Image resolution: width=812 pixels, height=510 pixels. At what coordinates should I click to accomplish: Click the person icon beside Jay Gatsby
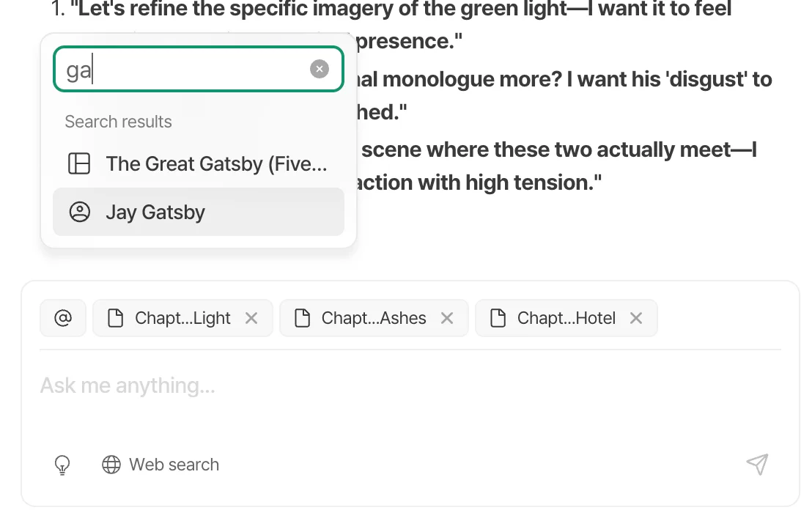click(x=79, y=212)
